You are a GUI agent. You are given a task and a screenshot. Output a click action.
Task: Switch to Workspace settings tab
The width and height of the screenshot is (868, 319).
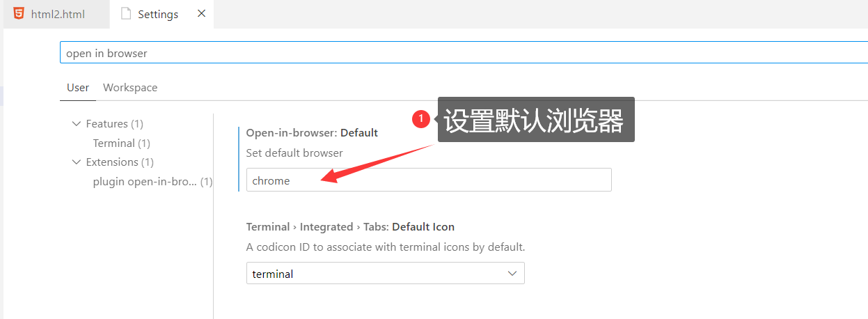pyautogui.click(x=130, y=88)
